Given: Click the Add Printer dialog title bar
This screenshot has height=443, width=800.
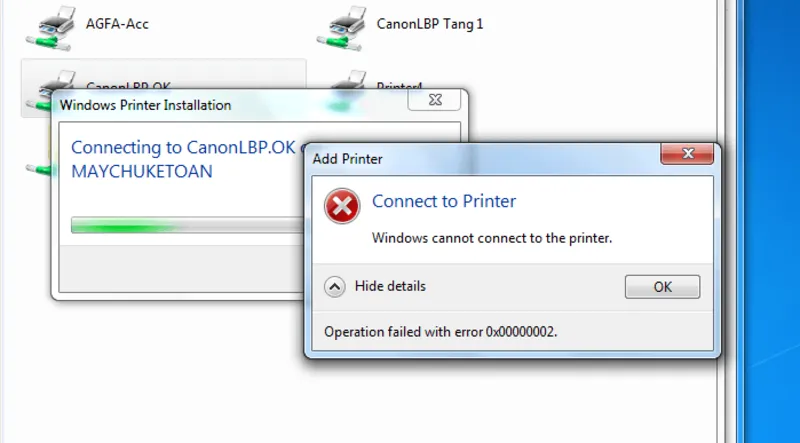Looking at the screenshot, I should click(480, 158).
